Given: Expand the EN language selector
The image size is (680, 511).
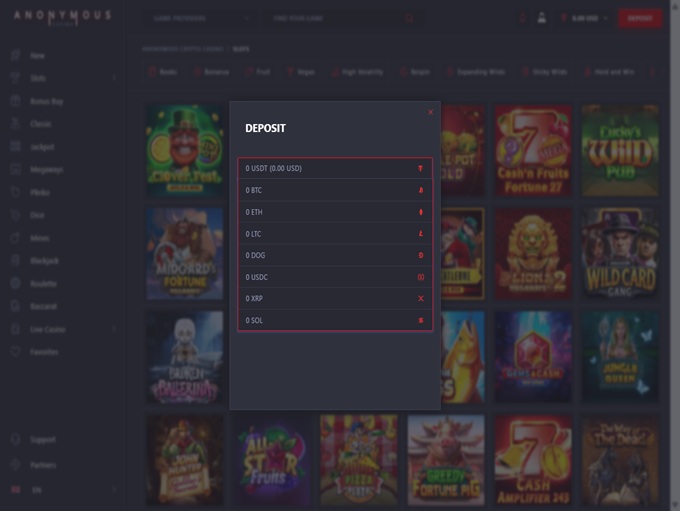Looking at the screenshot, I should [x=113, y=489].
